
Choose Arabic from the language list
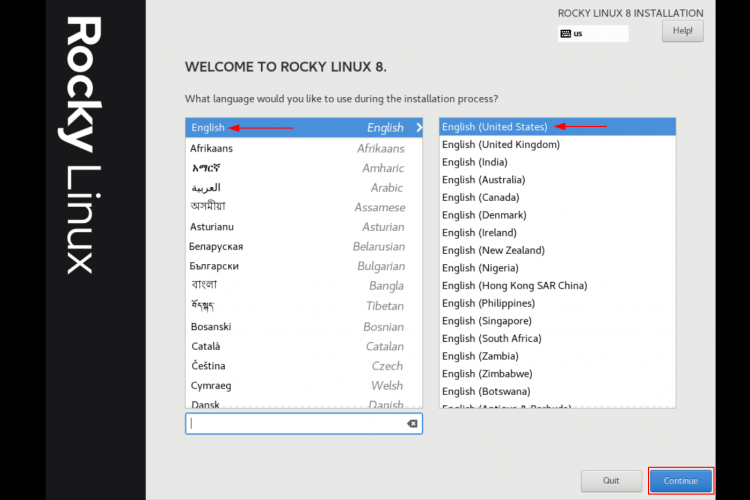click(304, 188)
